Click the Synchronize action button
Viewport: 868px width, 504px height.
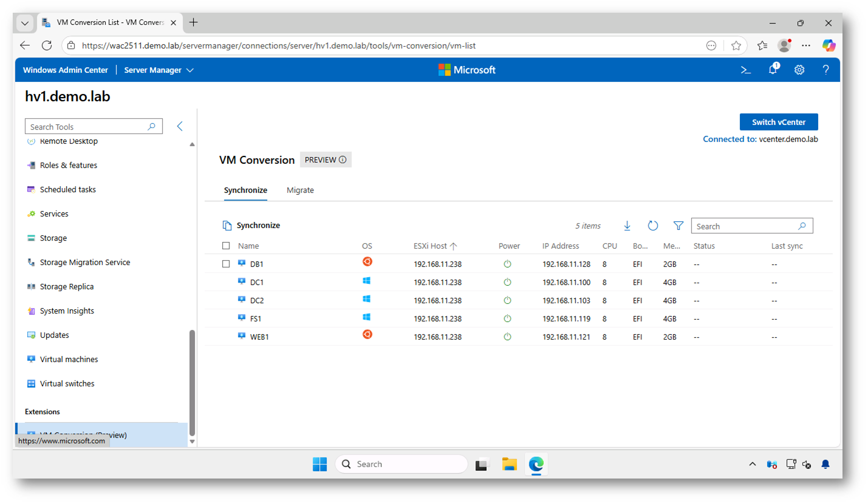(x=251, y=225)
